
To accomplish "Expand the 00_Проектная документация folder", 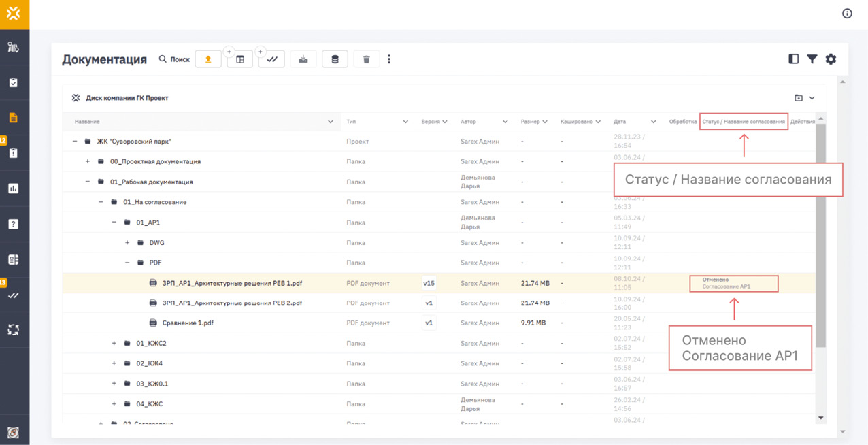I will 88,162.
